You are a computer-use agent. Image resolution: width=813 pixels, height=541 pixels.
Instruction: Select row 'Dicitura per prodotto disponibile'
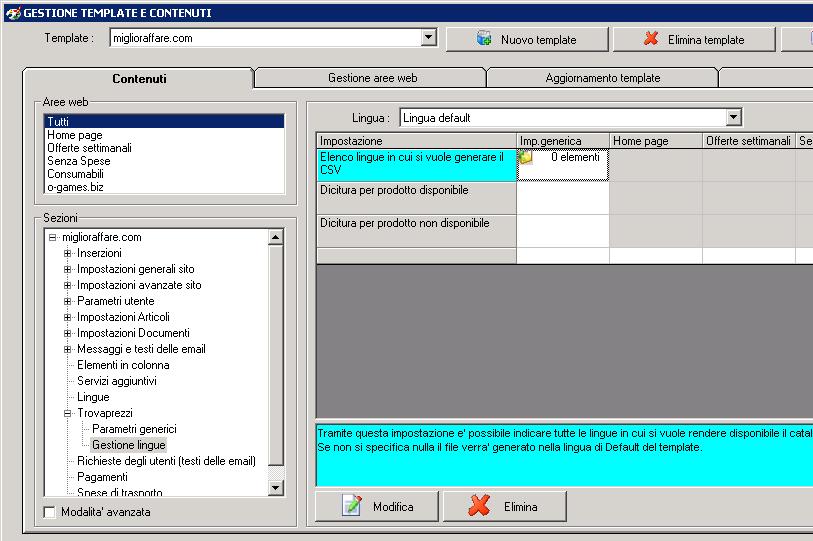(x=416, y=198)
